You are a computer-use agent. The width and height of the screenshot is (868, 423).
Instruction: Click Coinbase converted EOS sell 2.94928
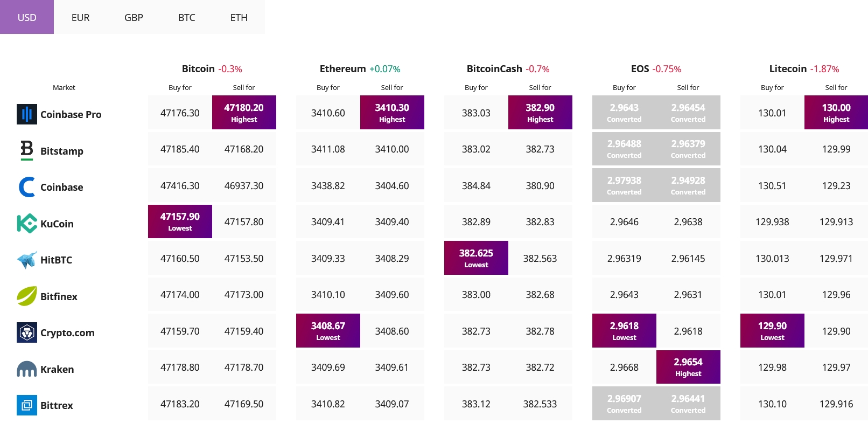pyautogui.click(x=688, y=185)
